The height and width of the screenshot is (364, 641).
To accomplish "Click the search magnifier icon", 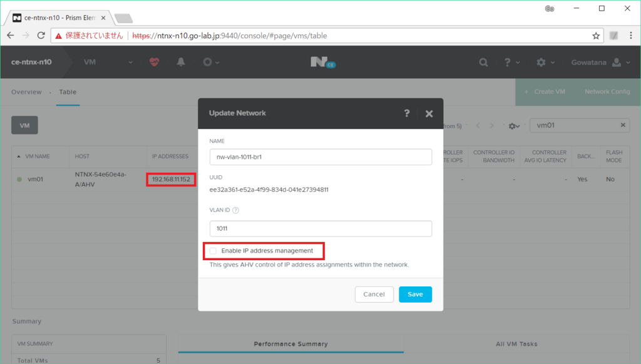I will pos(483,63).
